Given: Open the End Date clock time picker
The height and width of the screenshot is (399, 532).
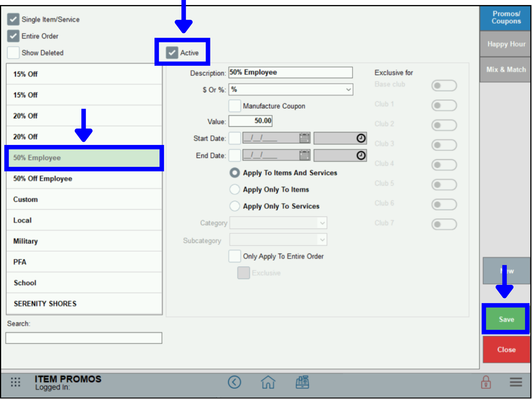Looking at the screenshot, I should point(361,155).
